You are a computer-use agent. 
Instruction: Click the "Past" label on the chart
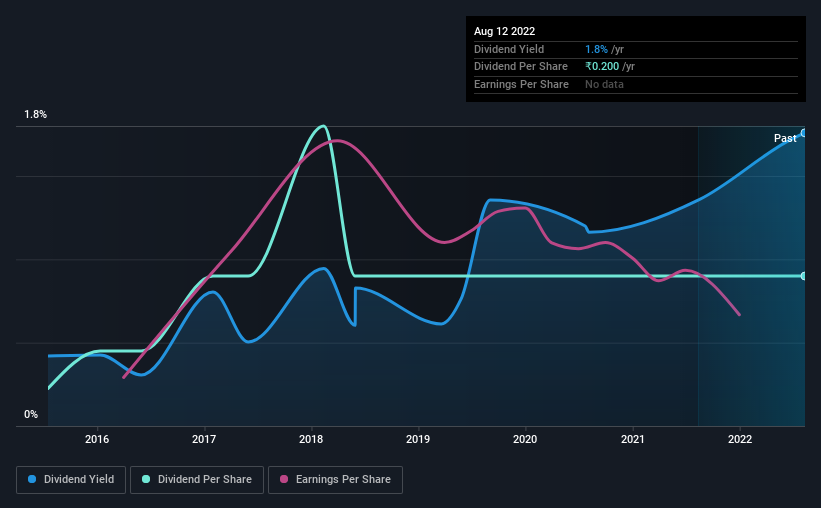click(x=785, y=138)
